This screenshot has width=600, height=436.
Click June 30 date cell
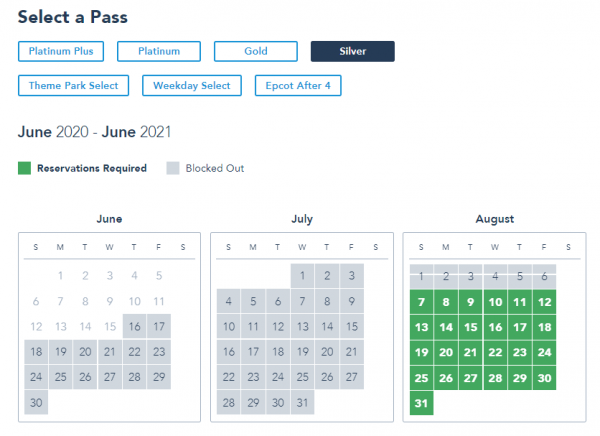coord(37,404)
